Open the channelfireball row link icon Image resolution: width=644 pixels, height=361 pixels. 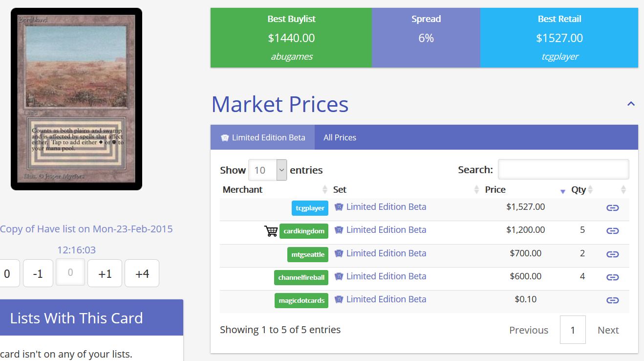click(x=612, y=277)
